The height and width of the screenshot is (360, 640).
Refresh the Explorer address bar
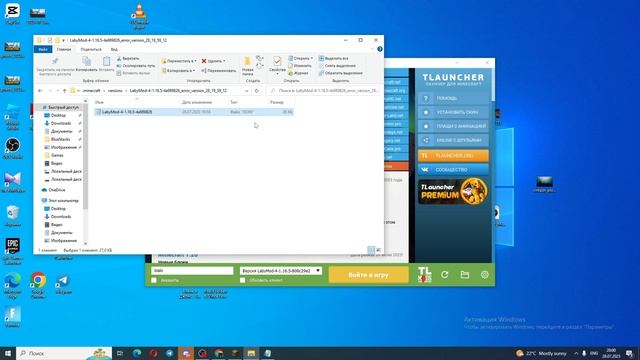click(257, 91)
